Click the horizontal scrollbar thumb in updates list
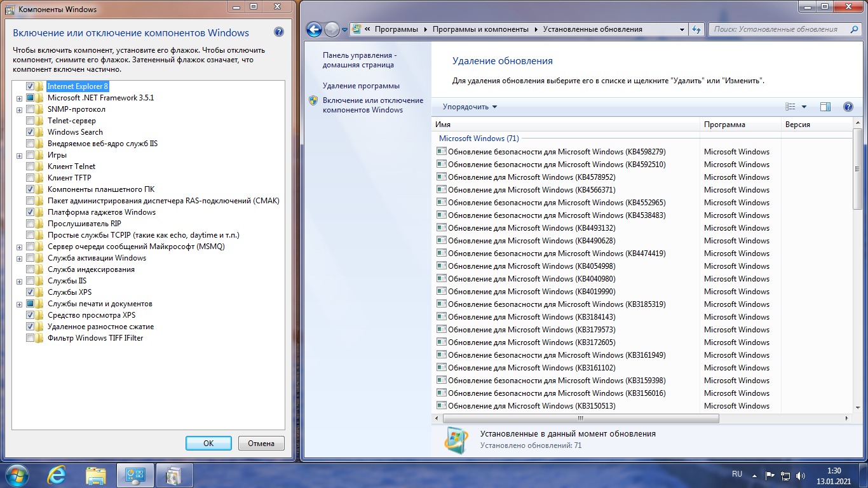Screen dimensions: 868x488 (581, 419)
